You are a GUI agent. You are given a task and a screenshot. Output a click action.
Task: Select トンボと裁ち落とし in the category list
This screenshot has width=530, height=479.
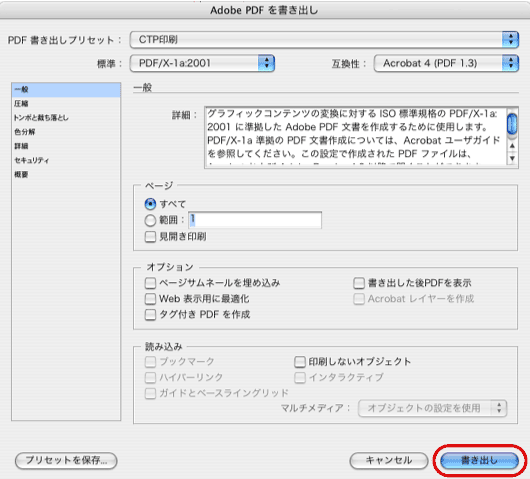pyautogui.click(x=66, y=118)
